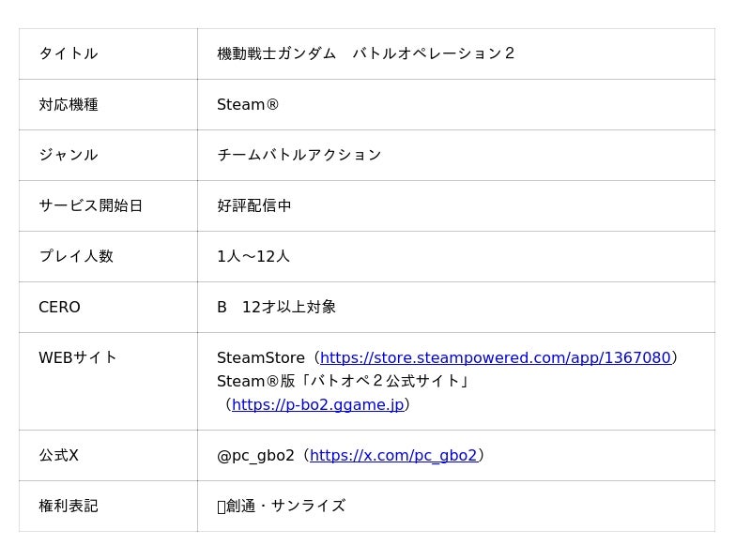The width and height of the screenshot is (751, 560).
Task: Open the SteamStore store.steampowered.com link
Action: (x=495, y=357)
